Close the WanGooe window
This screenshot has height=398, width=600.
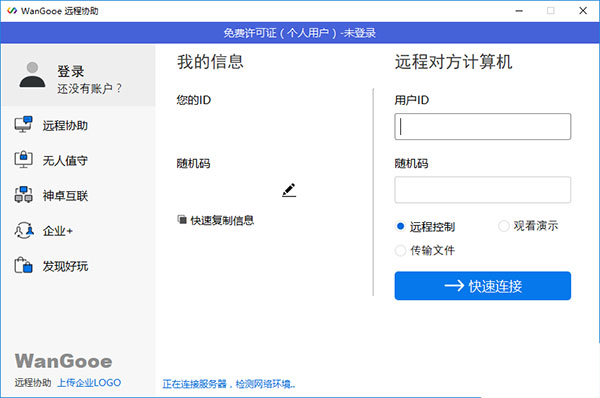(x=583, y=11)
